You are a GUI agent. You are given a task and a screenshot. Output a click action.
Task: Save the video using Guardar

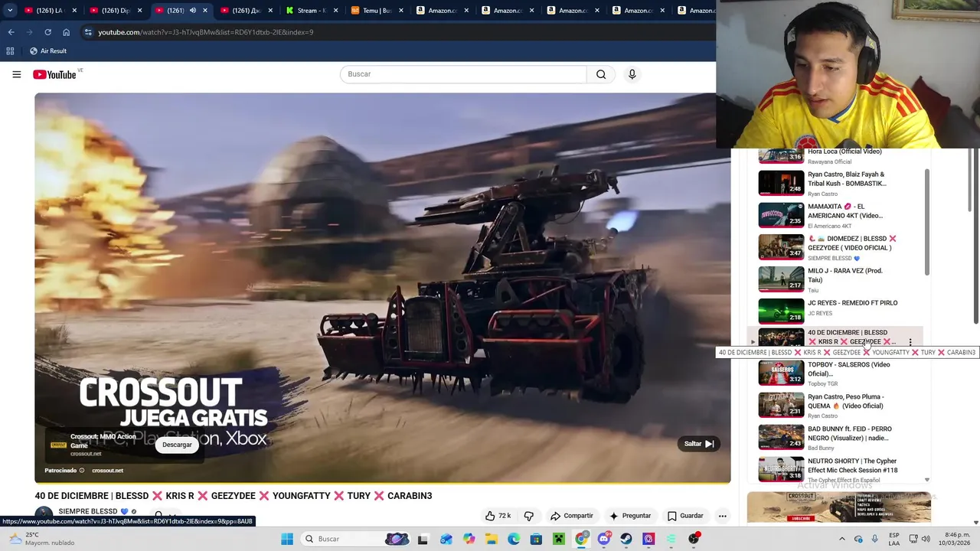click(x=685, y=516)
